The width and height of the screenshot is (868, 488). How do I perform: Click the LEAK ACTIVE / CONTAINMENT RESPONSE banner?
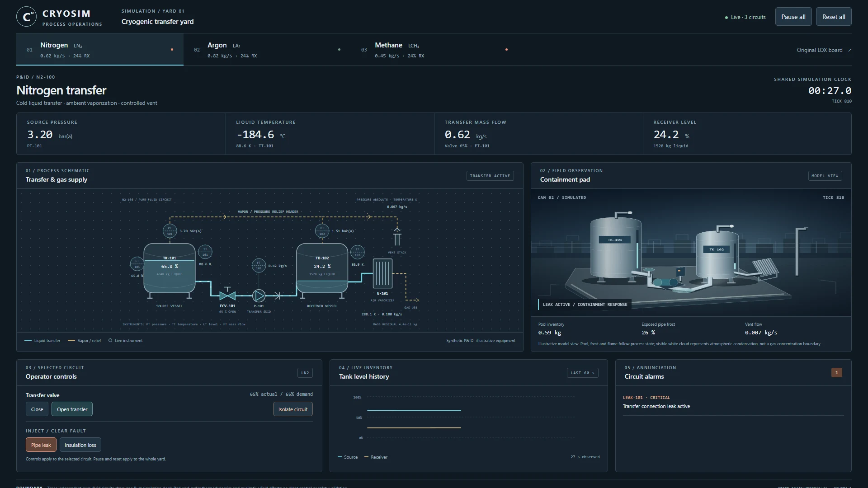pyautogui.click(x=585, y=305)
